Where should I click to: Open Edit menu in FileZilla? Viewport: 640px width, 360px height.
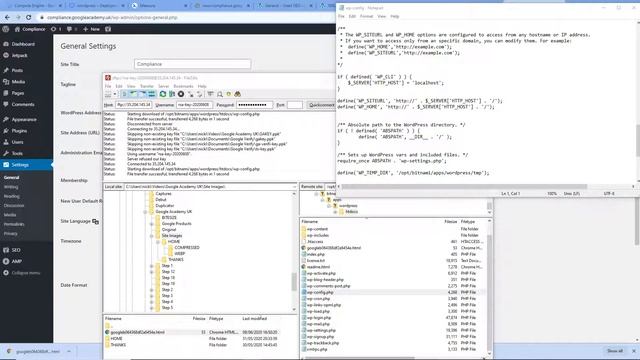coord(119,86)
